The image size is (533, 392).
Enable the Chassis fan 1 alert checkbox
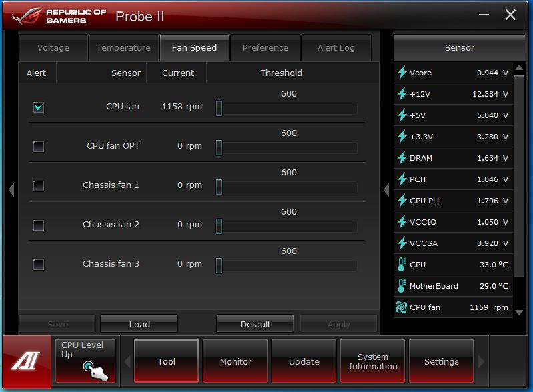pyautogui.click(x=39, y=186)
